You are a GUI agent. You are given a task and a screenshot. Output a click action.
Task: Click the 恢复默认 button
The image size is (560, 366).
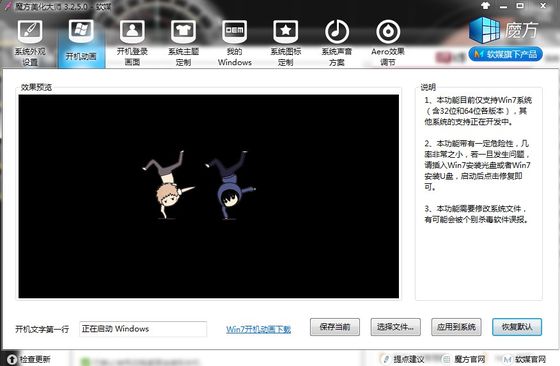[517, 327]
